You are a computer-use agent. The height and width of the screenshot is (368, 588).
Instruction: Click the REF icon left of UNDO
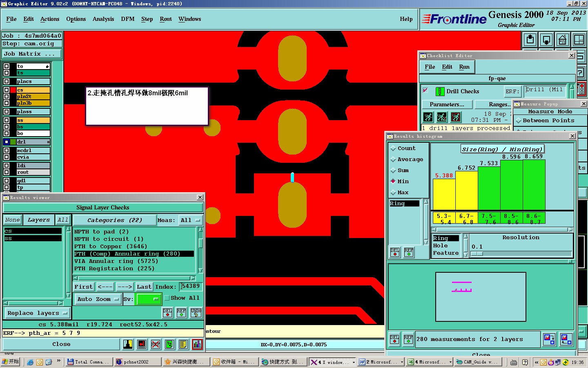[181, 313]
